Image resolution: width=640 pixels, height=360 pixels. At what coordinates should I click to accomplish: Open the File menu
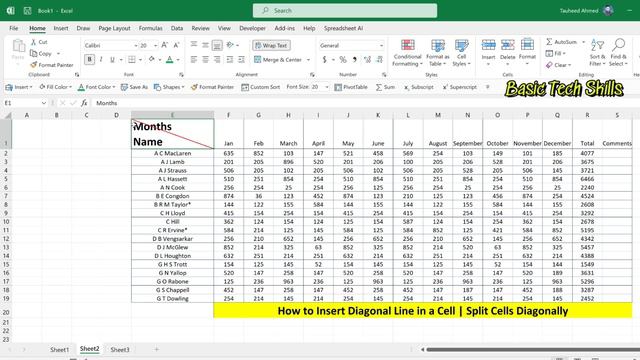click(13, 28)
